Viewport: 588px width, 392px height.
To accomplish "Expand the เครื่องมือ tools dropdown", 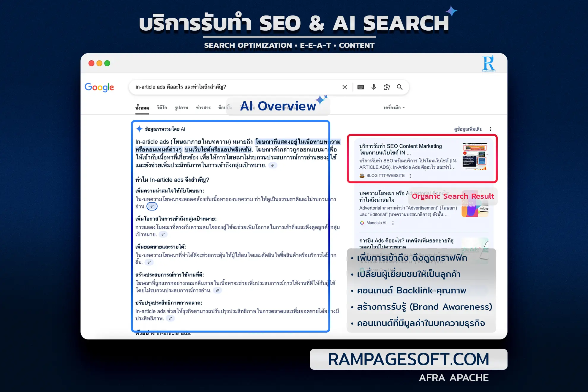I will [394, 108].
